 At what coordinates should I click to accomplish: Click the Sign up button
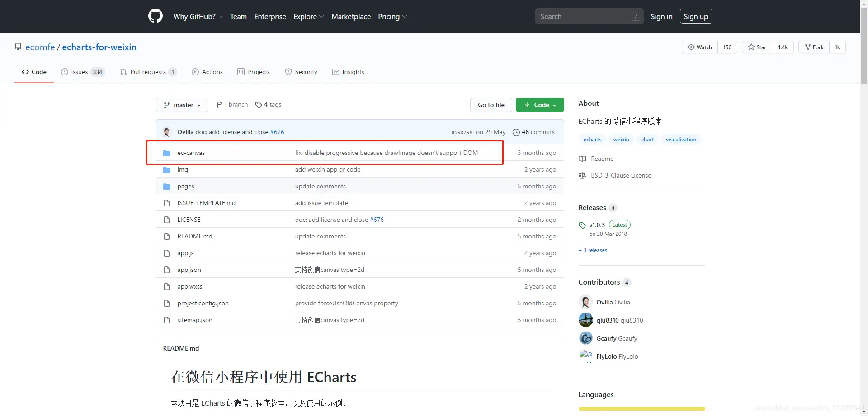696,17
